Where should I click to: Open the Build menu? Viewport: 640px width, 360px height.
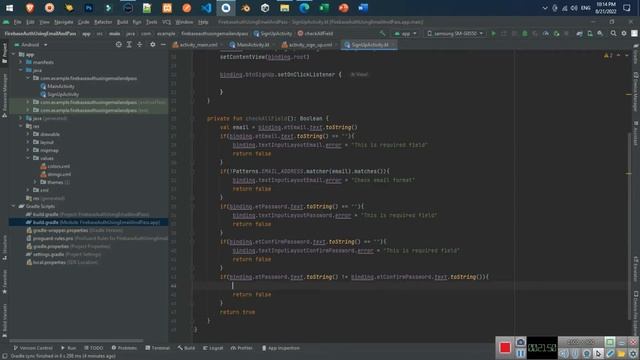(122, 22)
